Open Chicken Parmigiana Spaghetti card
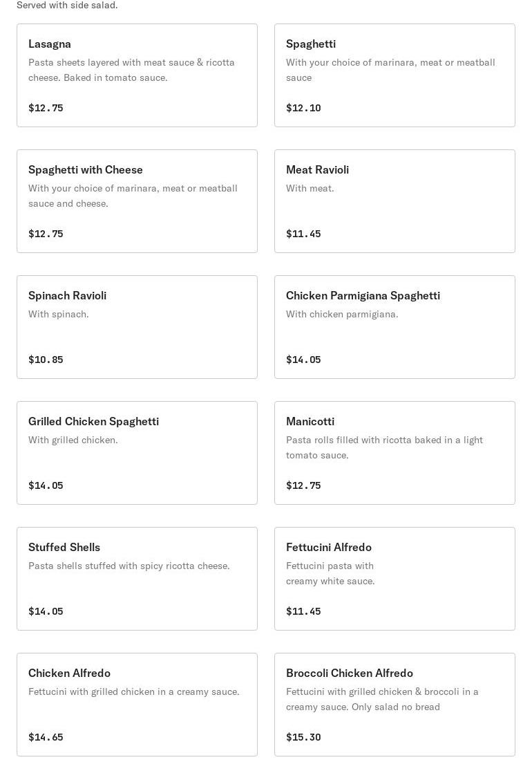The height and width of the screenshot is (762, 532). click(395, 327)
